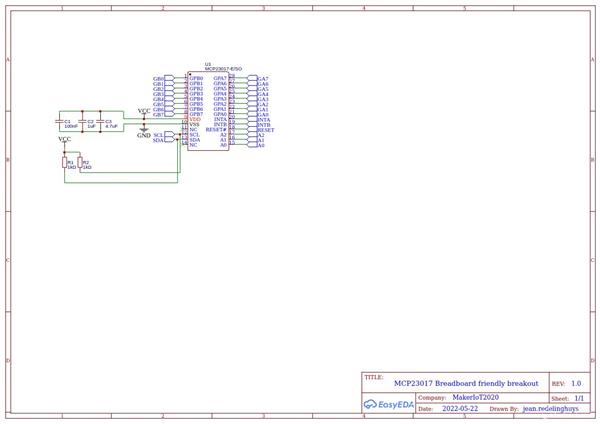
Task: Click the 'Drawn By:' field label
Action: click(504, 409)
